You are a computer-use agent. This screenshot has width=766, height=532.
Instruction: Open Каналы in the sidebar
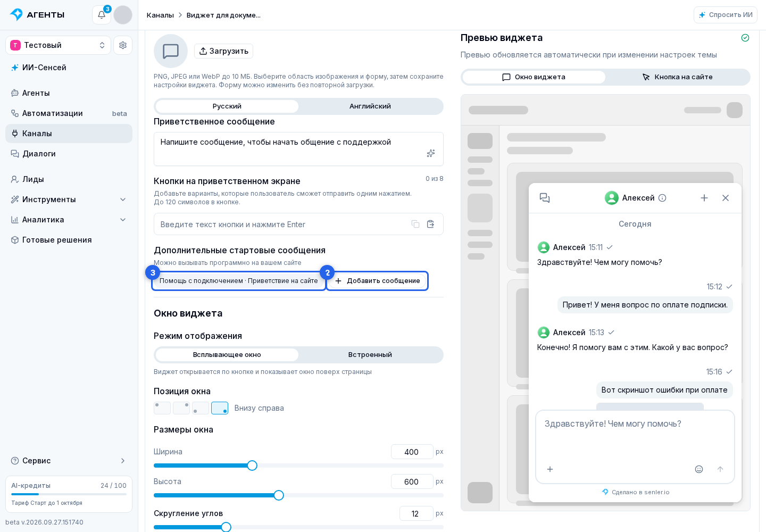point(69,134)
